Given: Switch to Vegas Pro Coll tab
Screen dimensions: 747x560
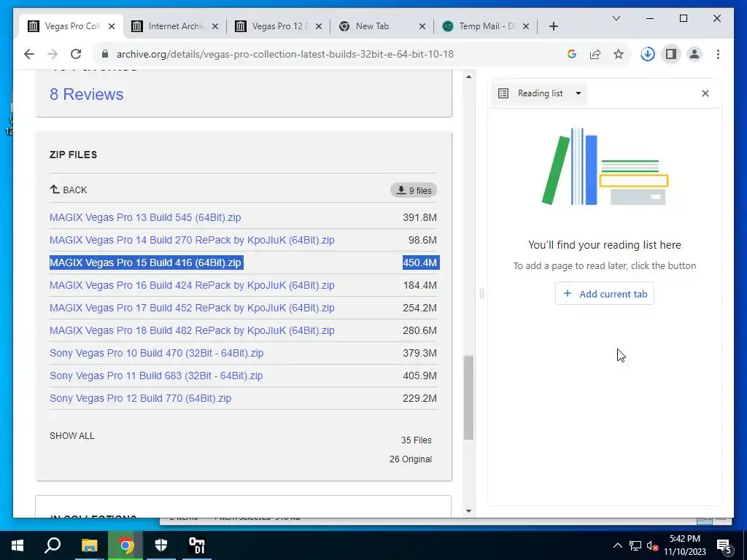Looking at the screenshot, I should point(71,26).
